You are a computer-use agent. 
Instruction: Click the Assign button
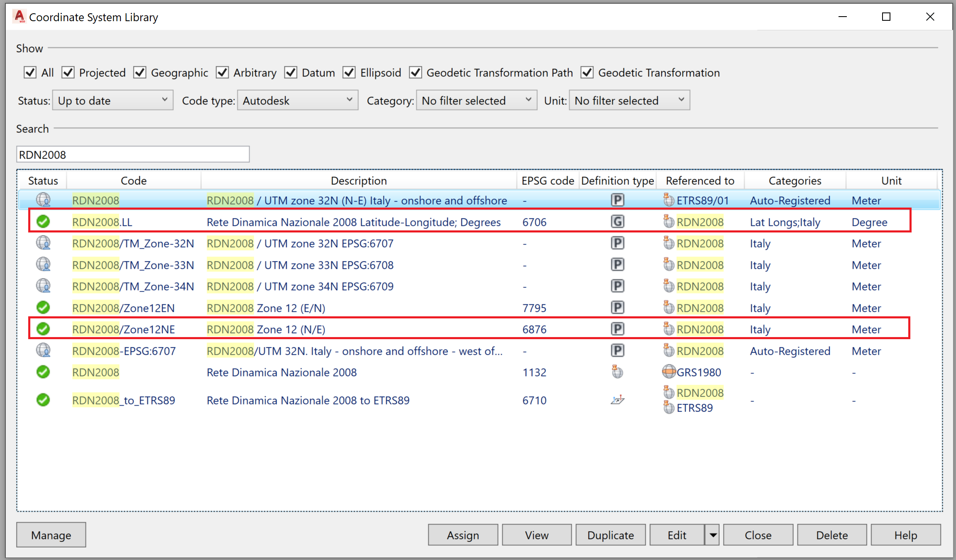point(463,535)
